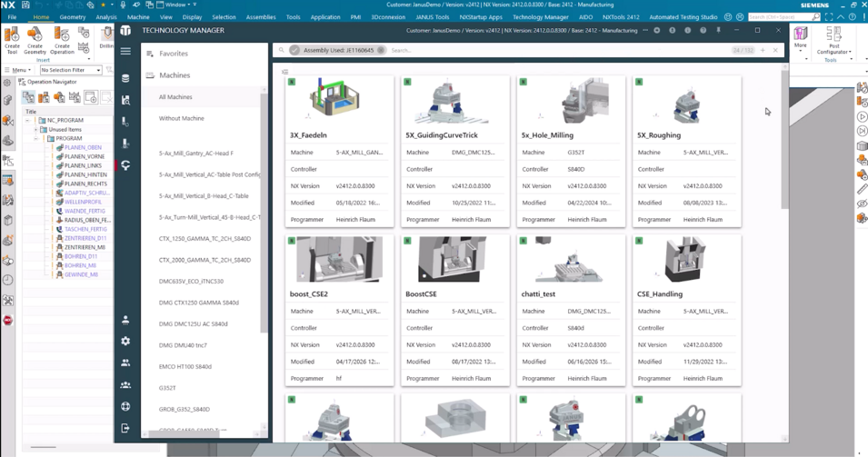Remove the Assembly Used: JE1160645 filter chip

coord(381,50)
